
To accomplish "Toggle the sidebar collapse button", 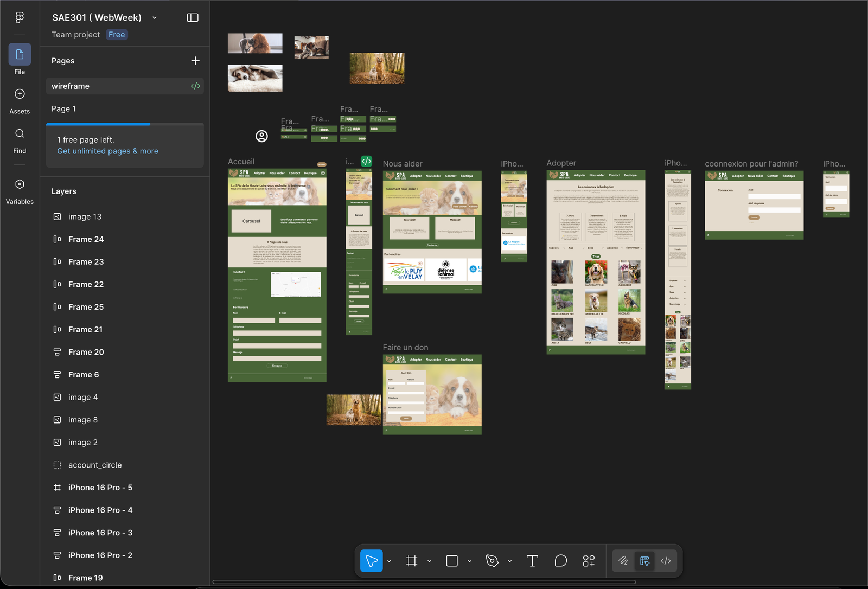I will point(193,18).
